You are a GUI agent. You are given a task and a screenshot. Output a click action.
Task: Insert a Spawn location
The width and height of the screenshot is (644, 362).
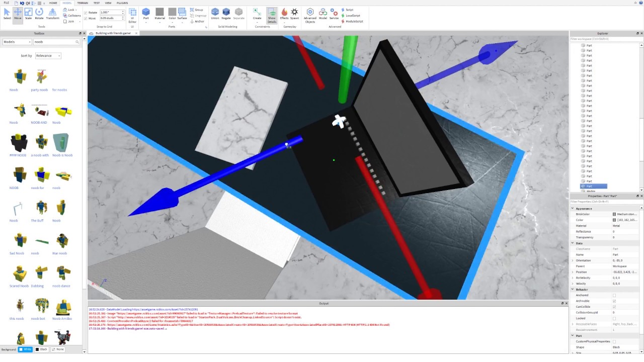[294, 14]
